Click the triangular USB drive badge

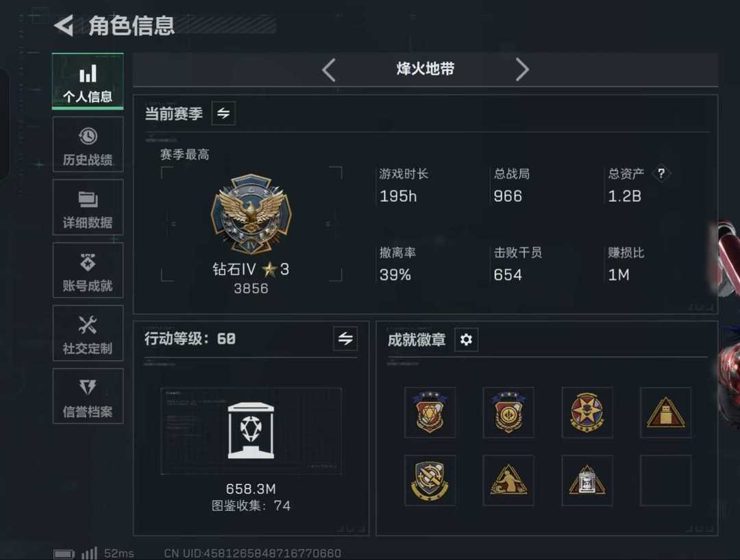tap(665, 412)
